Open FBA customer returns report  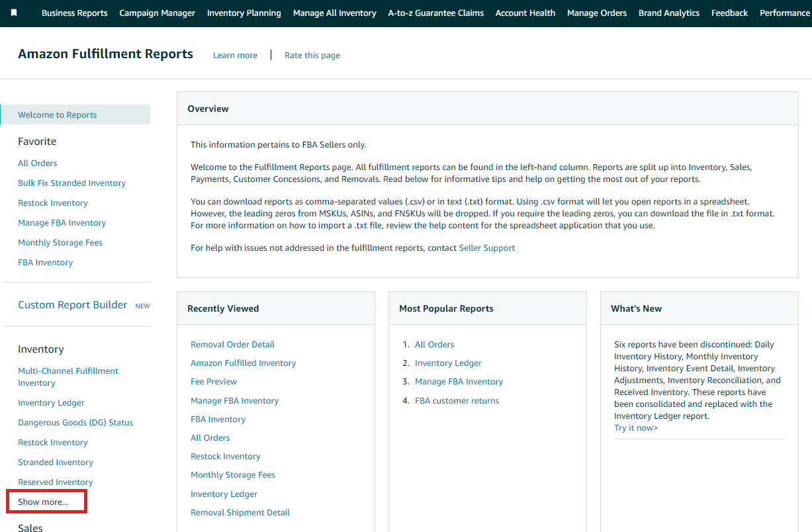457,401
